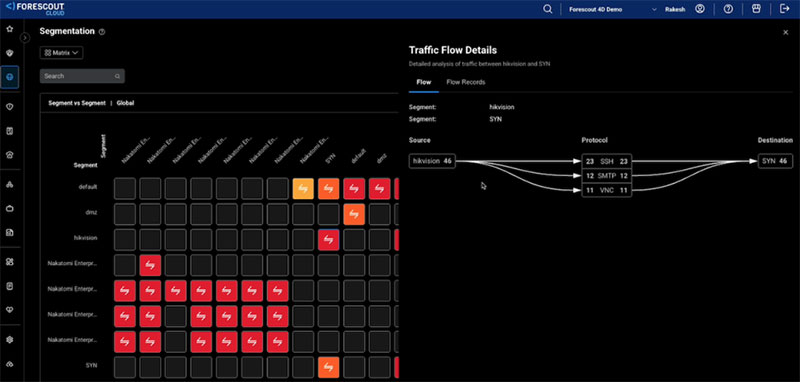Screen dimensions: 800x382
Task: Click the SYN row label in the matrix
Action: click(92, 365)
